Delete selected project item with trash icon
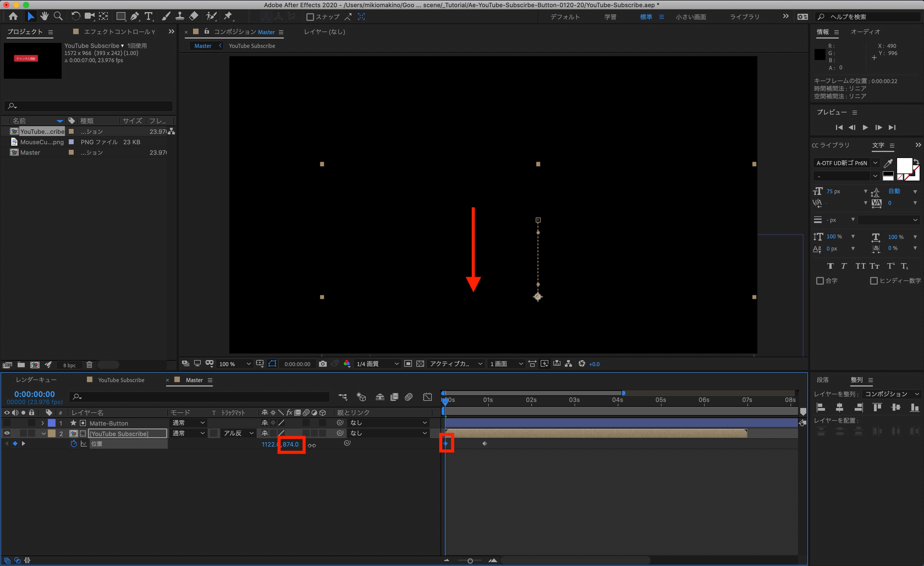 (x=89, y=364)
